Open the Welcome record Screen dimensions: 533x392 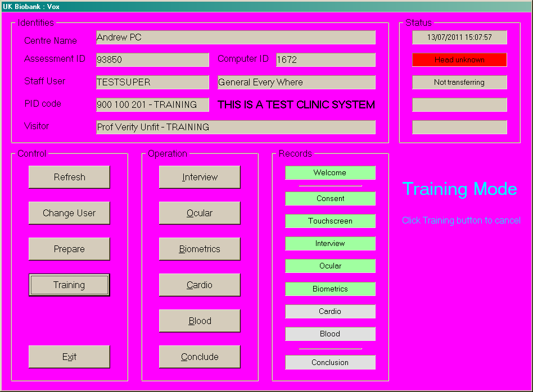330,173
